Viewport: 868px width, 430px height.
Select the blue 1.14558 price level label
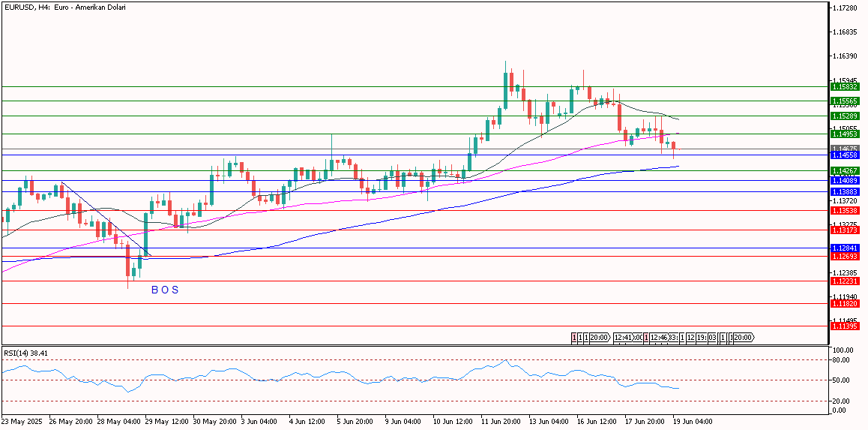point(845,155)
